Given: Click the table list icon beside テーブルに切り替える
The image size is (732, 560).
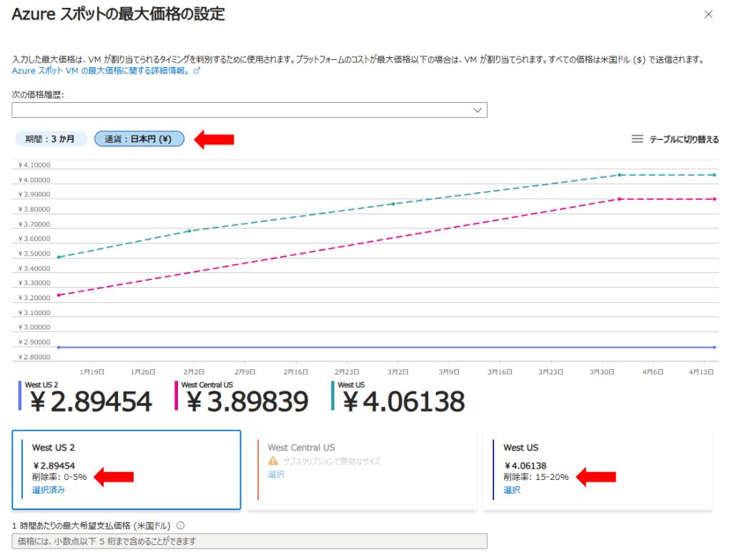Looking at the screenshot, I should [637, 139].
